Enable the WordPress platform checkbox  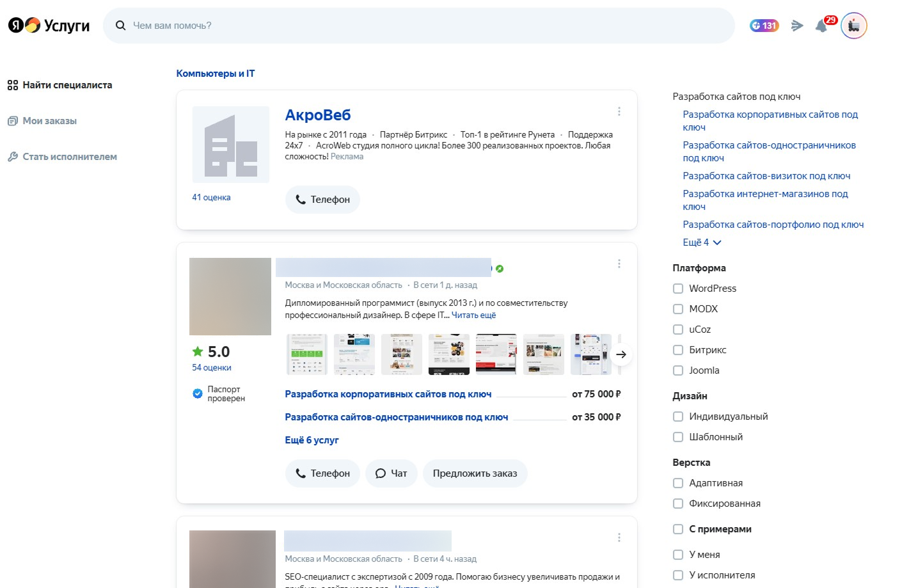678,289
